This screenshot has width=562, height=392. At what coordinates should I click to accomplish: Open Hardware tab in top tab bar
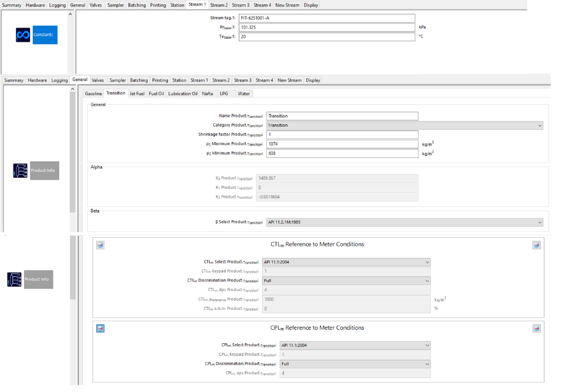[35, 5]
